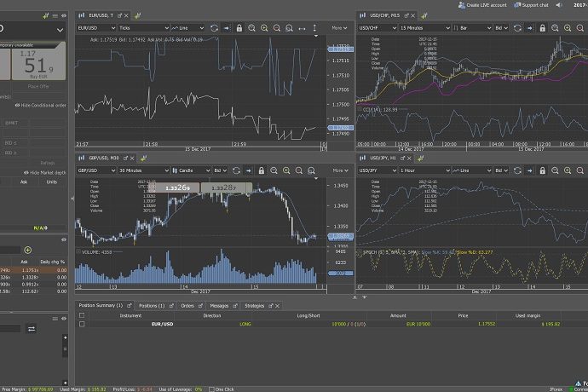Undock the EUR/USD chart tab
The height and width of the screenshot is (392, 588).
pos(119,15)
